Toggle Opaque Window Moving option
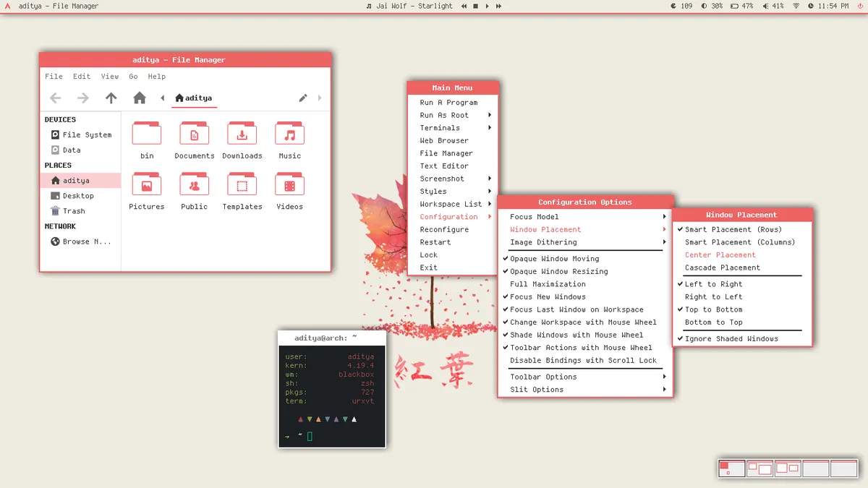 [x=554, y=259]
